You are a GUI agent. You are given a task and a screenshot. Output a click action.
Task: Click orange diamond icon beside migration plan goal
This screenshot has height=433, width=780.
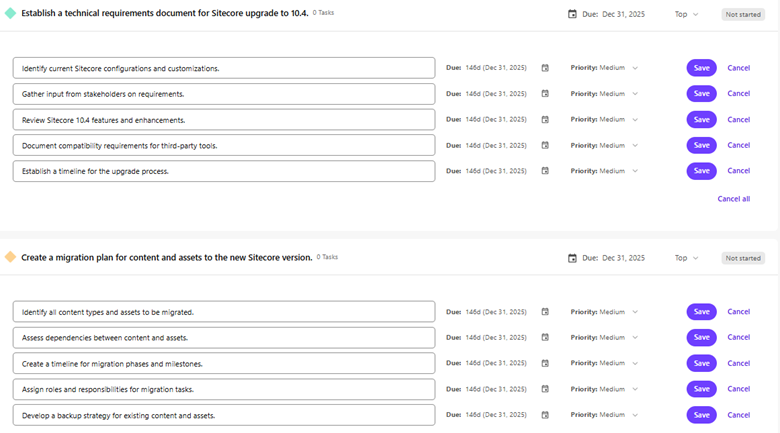(10, 257)
